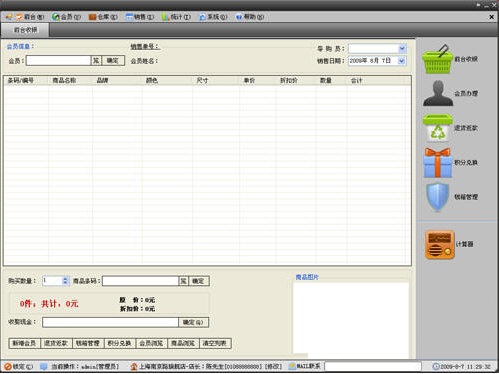
Task: Open the 系统 menu
Action: click(x=213, y=17)
